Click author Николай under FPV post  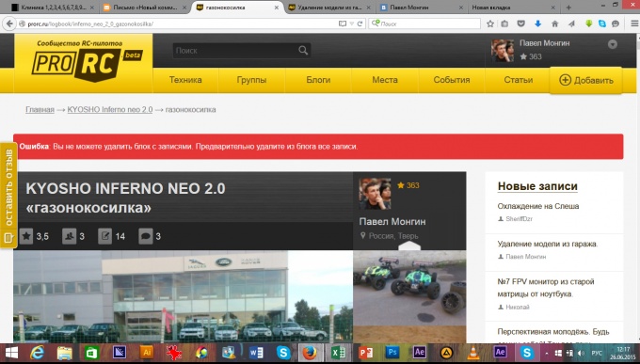[518, 307]
